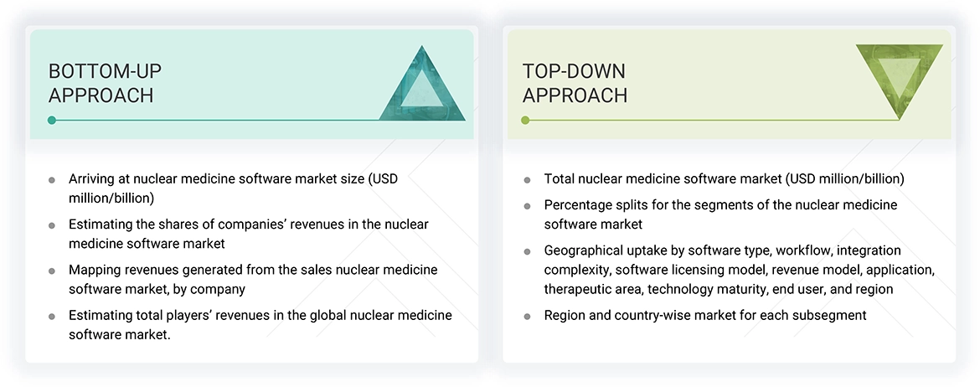Click the bullet beside "Total nuclear medicine software market"
980x387 pixels.
tap(527, 180)
